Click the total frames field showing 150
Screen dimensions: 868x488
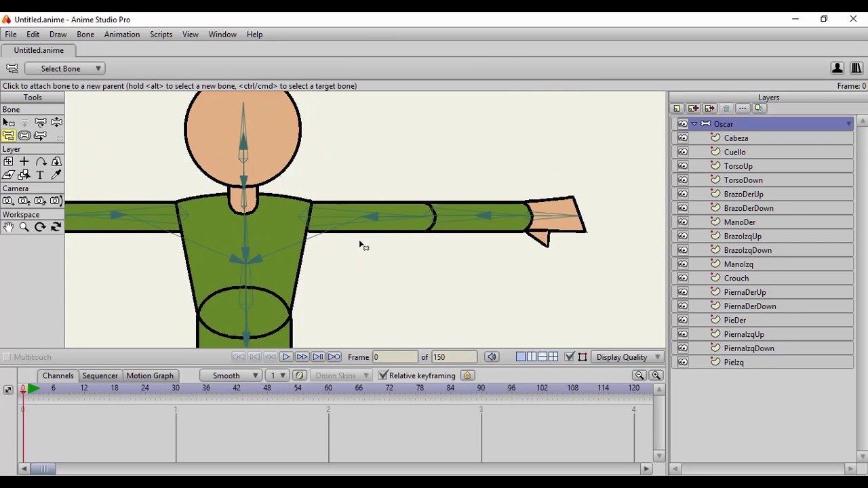(x=454, y=357)
